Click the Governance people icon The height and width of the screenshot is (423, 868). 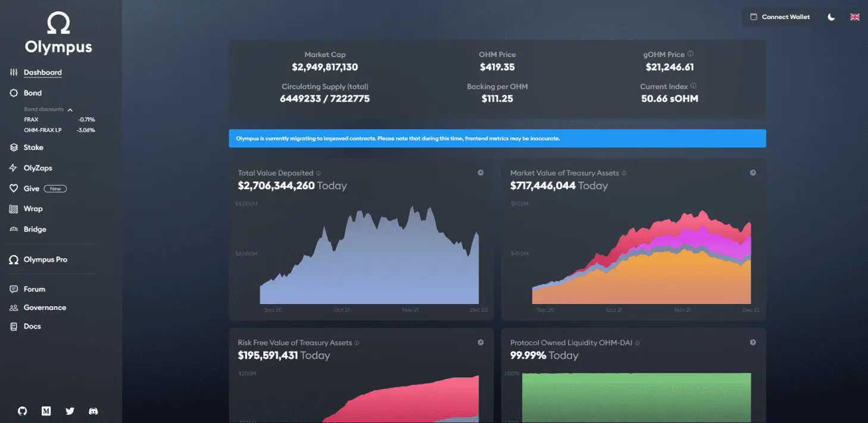[14, 308]
